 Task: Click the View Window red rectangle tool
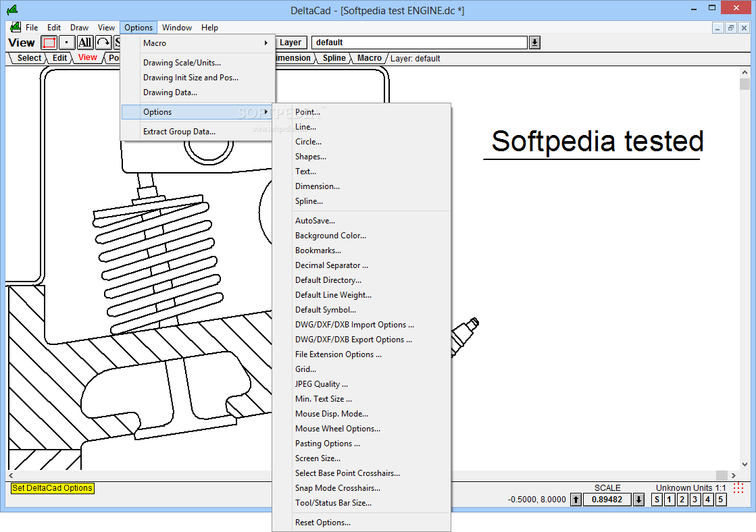[49, 43]
